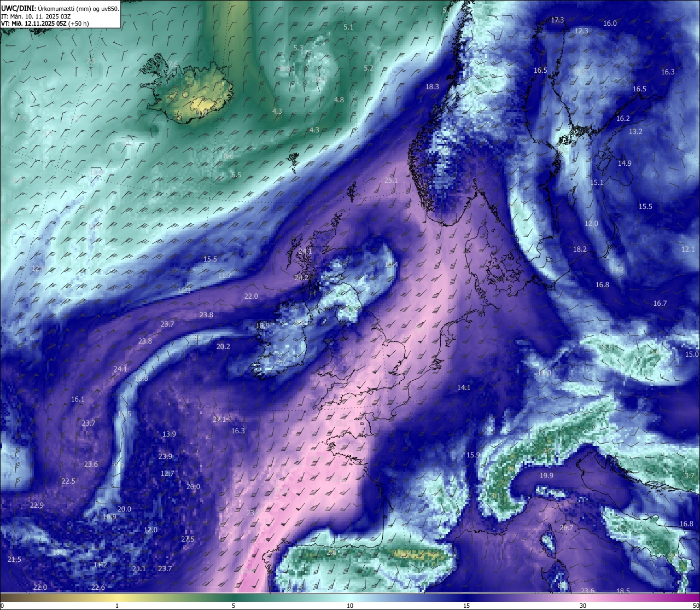Click the 13.9 value on the map
Viewport: 700px width, 610px height.
click(x=169, y=434)
